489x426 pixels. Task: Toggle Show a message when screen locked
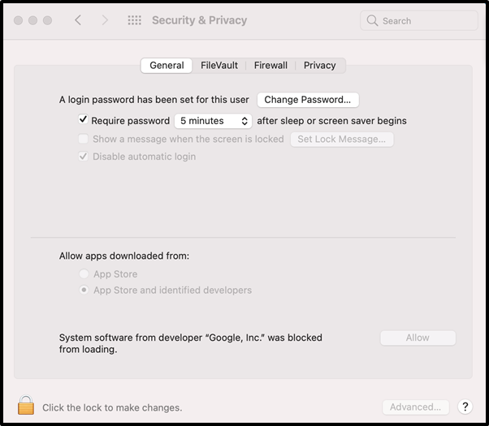pos(83,138)
